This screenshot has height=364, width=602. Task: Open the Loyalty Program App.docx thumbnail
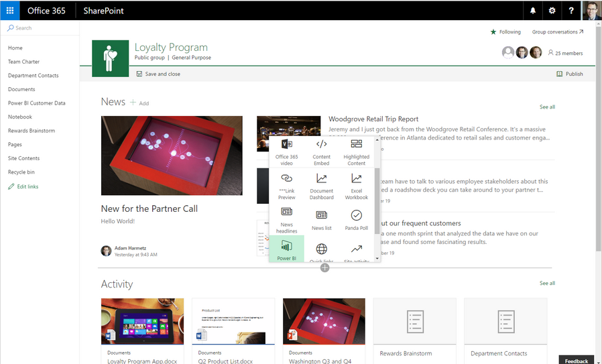pos(142,322)
